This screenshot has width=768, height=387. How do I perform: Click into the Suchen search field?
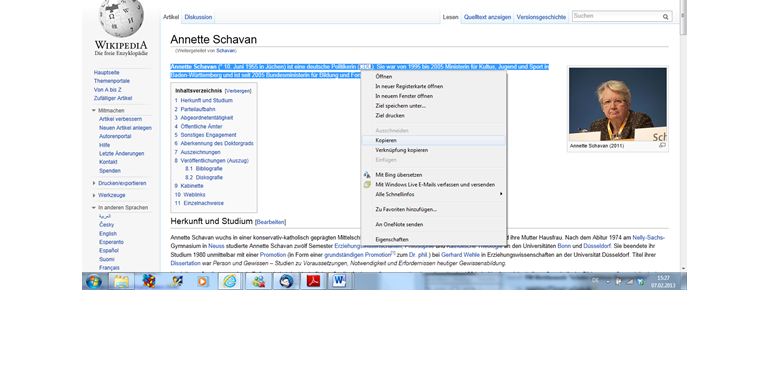coord(616,16)
